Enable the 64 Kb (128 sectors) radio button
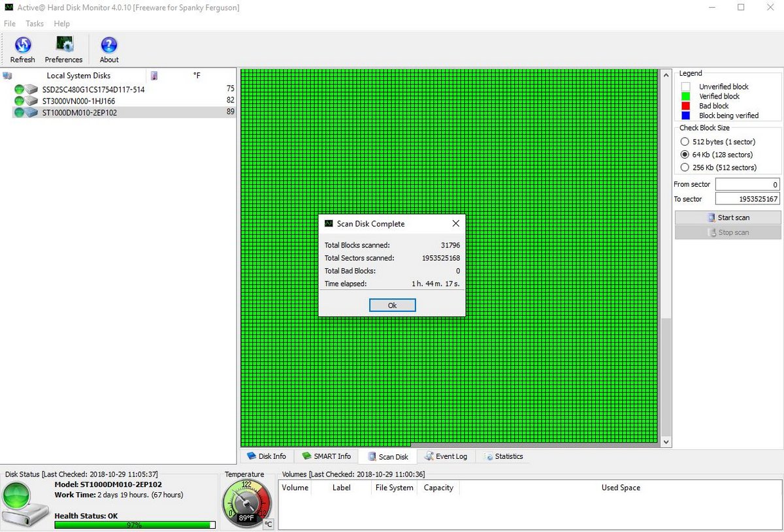The width and height of the screenshot is (784, 532). pyautogui.click(x=685, y=155)
